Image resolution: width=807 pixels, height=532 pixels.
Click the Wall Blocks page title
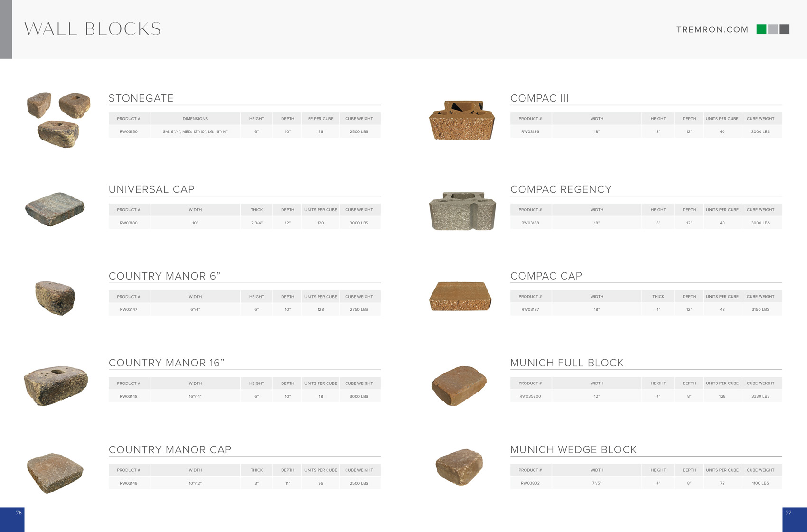[93, 29]
